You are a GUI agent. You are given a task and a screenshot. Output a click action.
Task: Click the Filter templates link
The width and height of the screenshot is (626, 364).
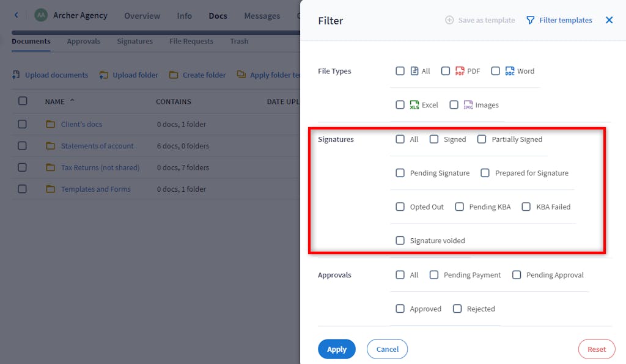[x=565, y=20]
